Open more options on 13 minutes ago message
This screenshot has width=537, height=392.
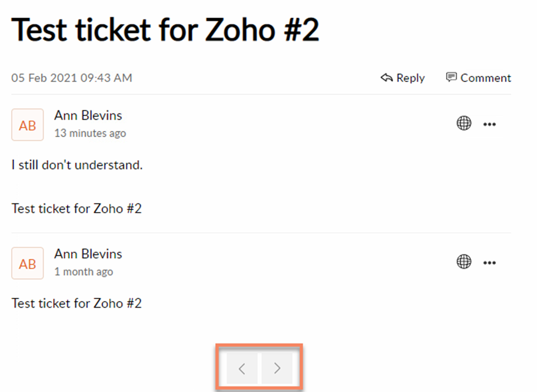[x=490, y=124]
